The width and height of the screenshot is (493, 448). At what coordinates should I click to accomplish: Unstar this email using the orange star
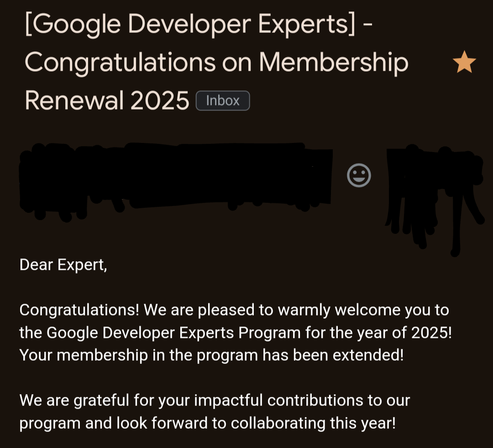coord(464,62)
